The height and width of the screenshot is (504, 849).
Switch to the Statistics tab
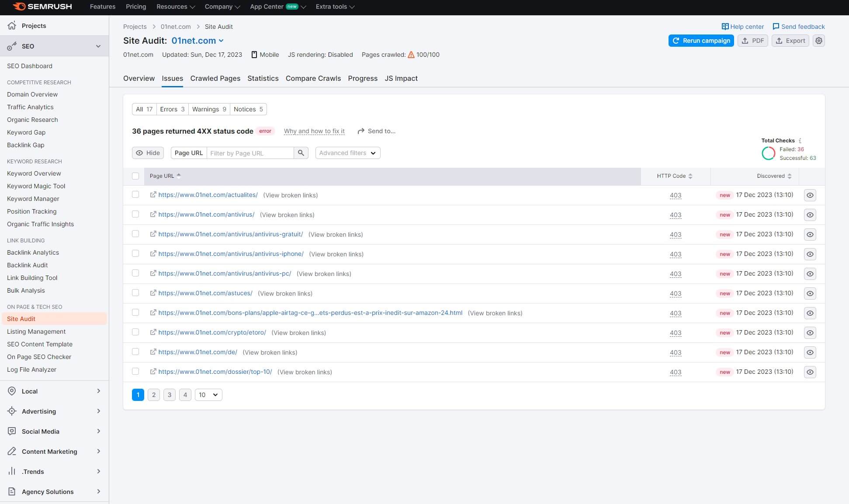tap(263, 78)
